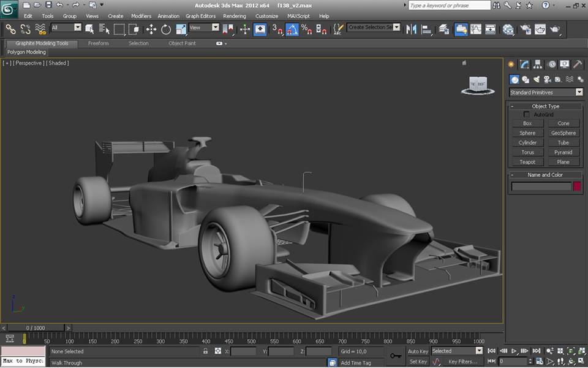Activate the Select and Uniform Scale tool
This screenshot has width=588, height=368.
[181, 29]
